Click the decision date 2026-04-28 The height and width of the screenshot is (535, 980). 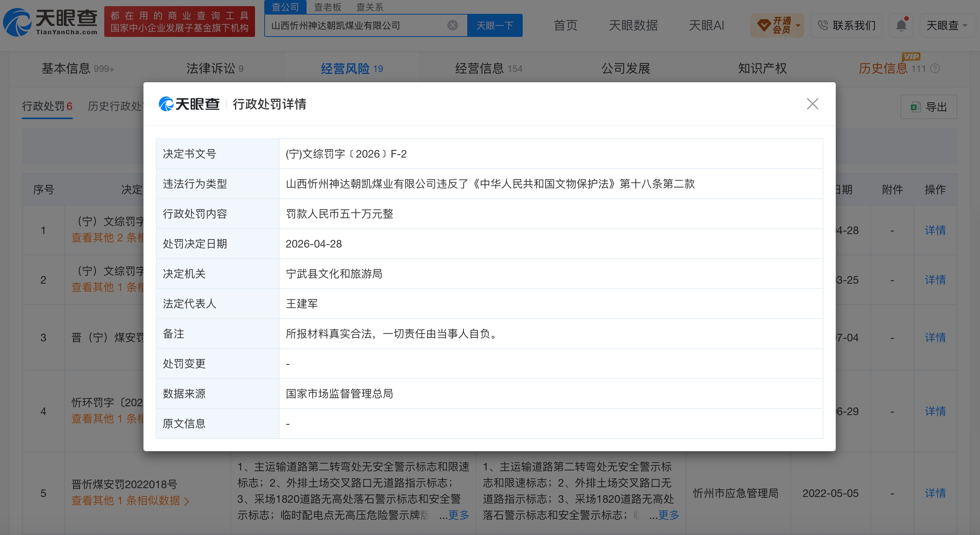[x=313, y=244]
